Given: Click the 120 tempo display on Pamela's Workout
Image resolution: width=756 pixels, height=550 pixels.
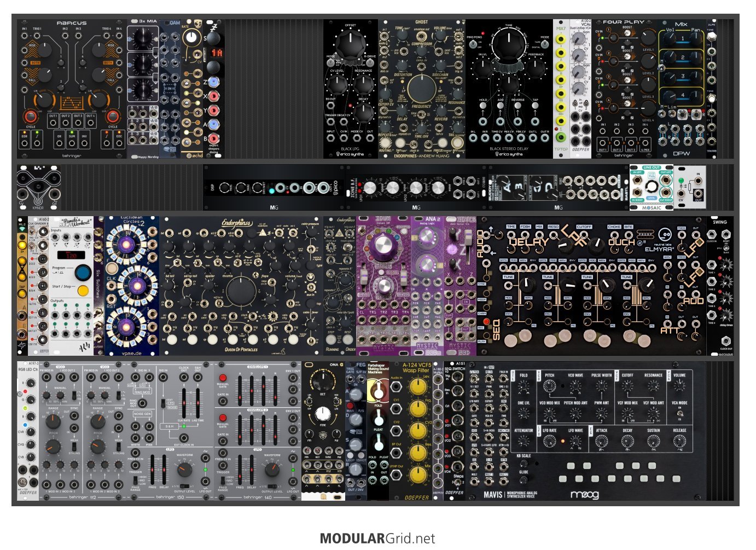Looking at the screenshot, I should pyautogui.click(x=71, y=256).
